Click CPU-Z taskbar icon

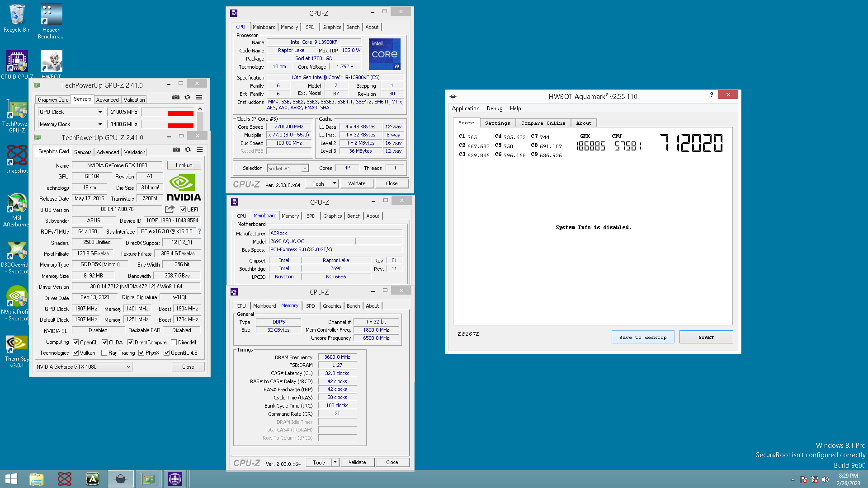click(x=175, y=479)
